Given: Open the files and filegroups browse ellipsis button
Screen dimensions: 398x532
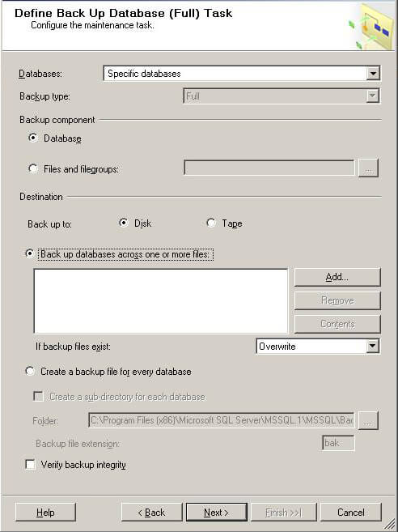Looking at the screenshot, I should point(368,168).
